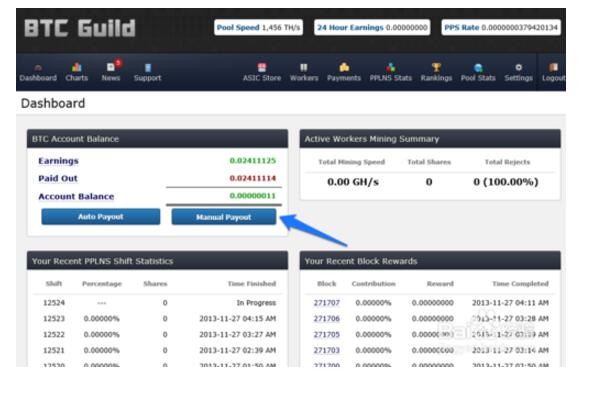597x394 pixels.
Task: Click the Total Mining Speed column header
Action: tap(351, 162)
